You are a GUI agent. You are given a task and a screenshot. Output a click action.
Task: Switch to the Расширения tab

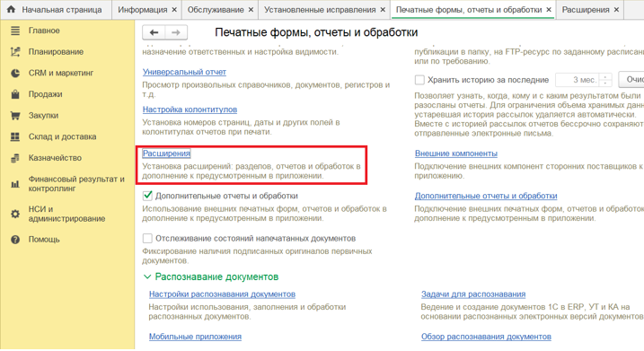[x=586, y=10]
